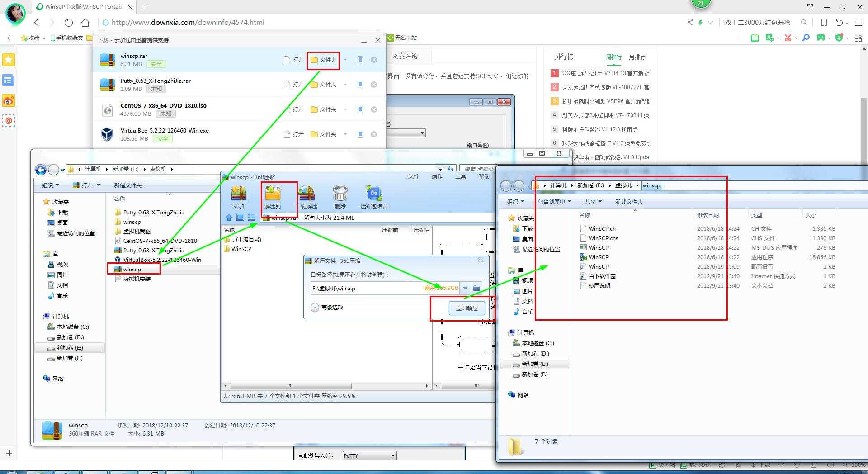Go up one level with blue arrow in 360压缩
The height and width of the screenshot is (474, 868).
229,218
